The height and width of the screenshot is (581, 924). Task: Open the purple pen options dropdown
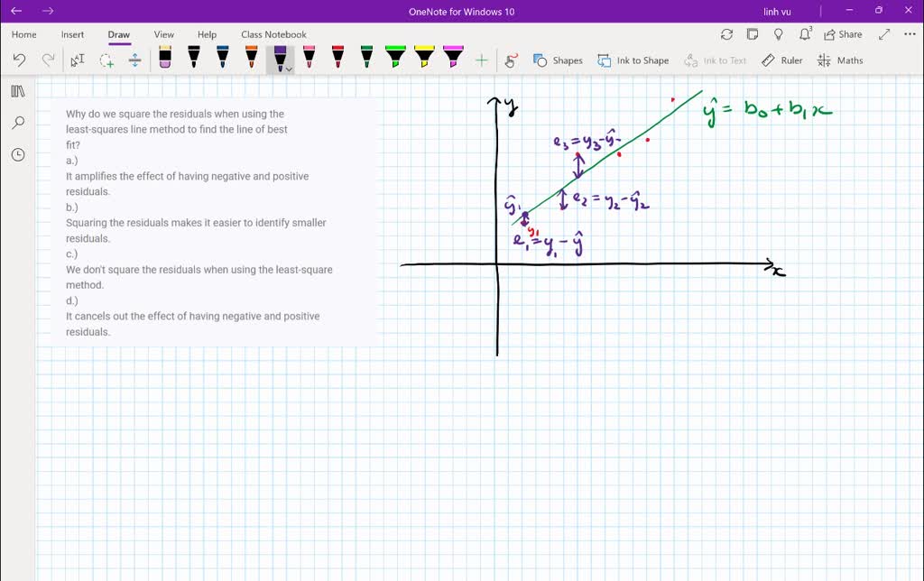(x=291, y=67)
